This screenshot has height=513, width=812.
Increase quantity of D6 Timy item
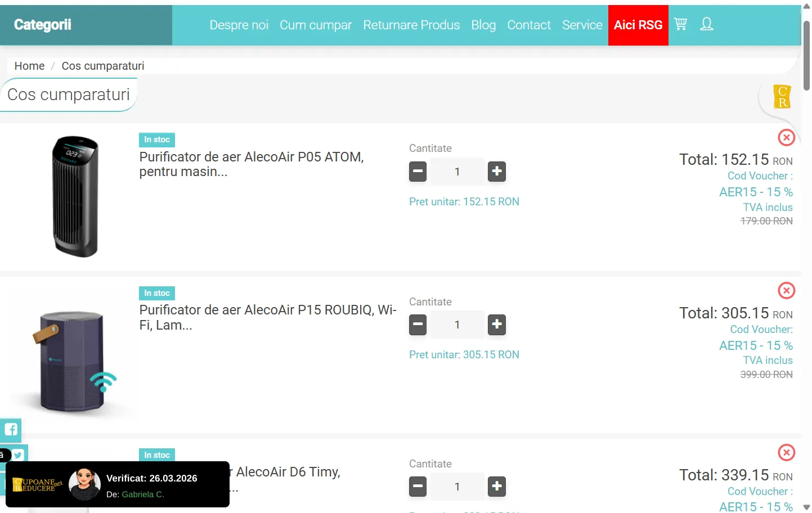[496, 487]
